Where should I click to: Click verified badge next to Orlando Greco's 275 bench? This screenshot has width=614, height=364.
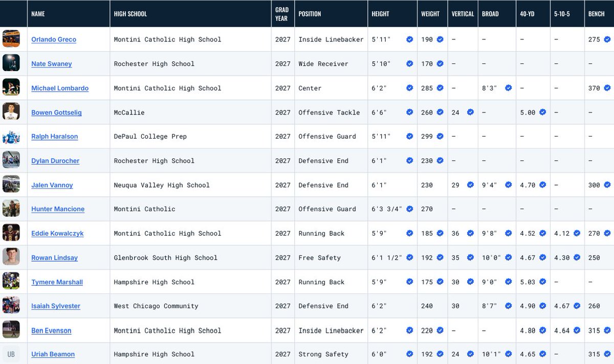(x=607, y=39)
